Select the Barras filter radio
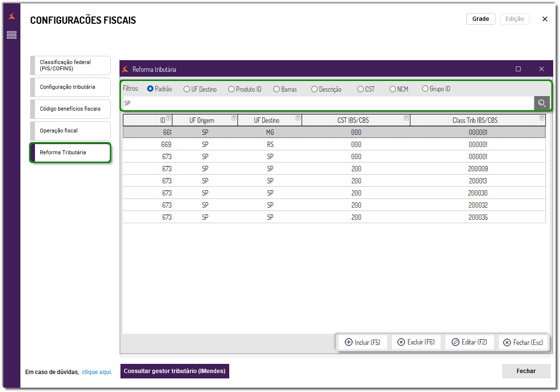Screen dimensions: 560x392 pyautogui.click(x=276, y=89)
